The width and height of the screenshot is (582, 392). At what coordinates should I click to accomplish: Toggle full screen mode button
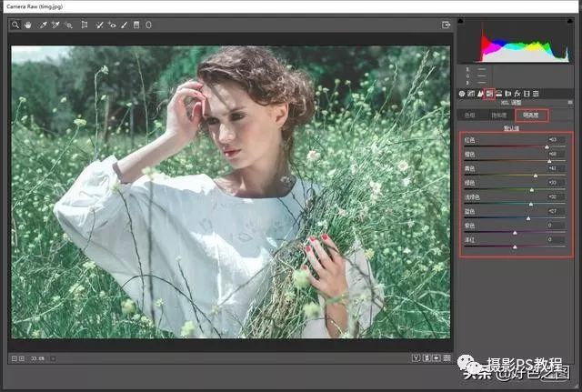tap(447, 25)
